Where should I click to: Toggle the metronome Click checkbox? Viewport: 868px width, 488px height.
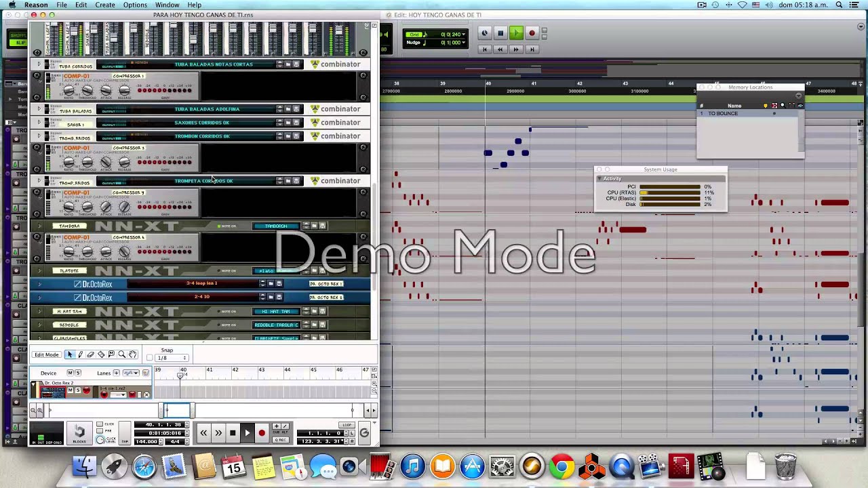click(100, 424)
